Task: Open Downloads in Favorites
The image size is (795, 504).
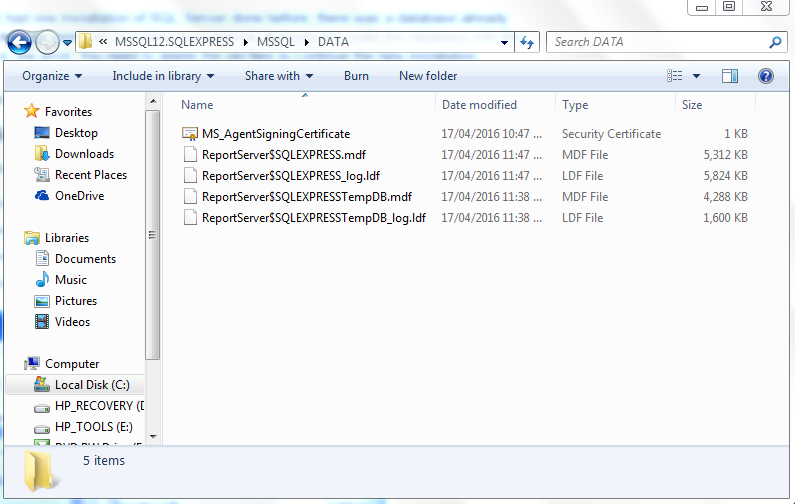Action: pyautogui.click(x=84, y=154)
